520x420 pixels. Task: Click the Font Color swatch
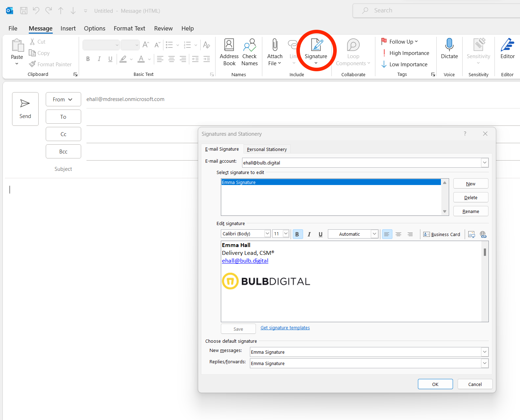141,59
